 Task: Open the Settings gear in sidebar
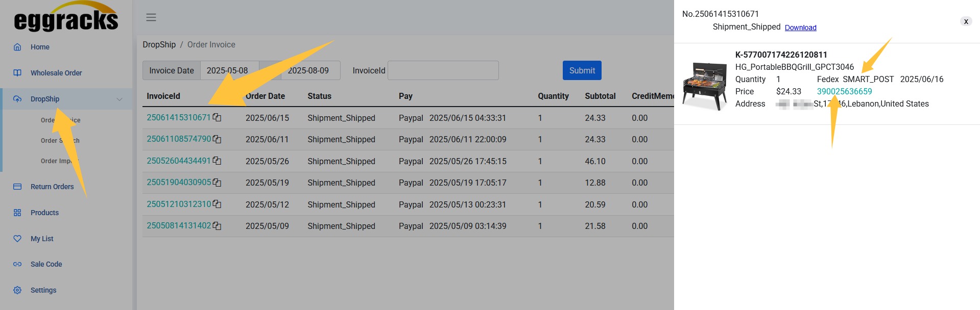(17, 290)
